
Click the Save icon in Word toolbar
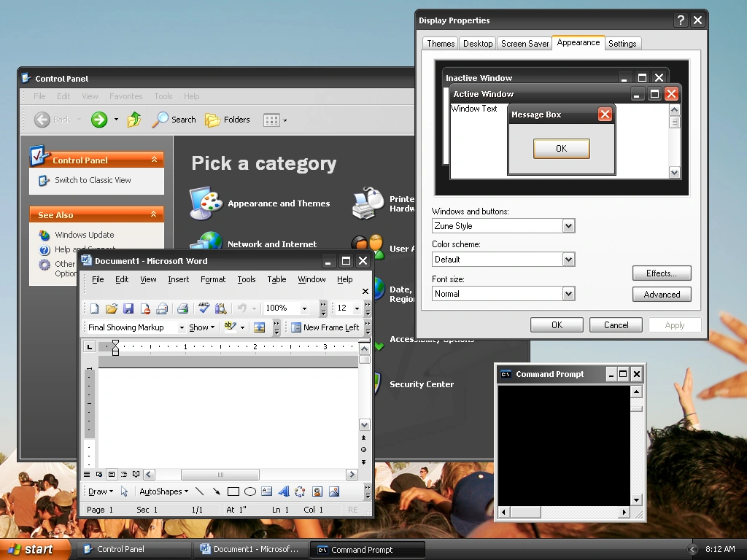pyautogui.click(x=128, y=308)
